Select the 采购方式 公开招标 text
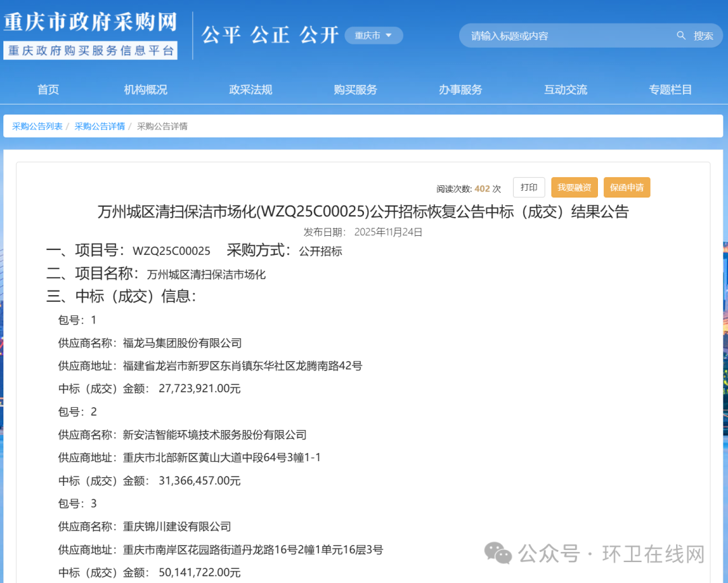This screenshot has height=583, width=728. point(284,251)
